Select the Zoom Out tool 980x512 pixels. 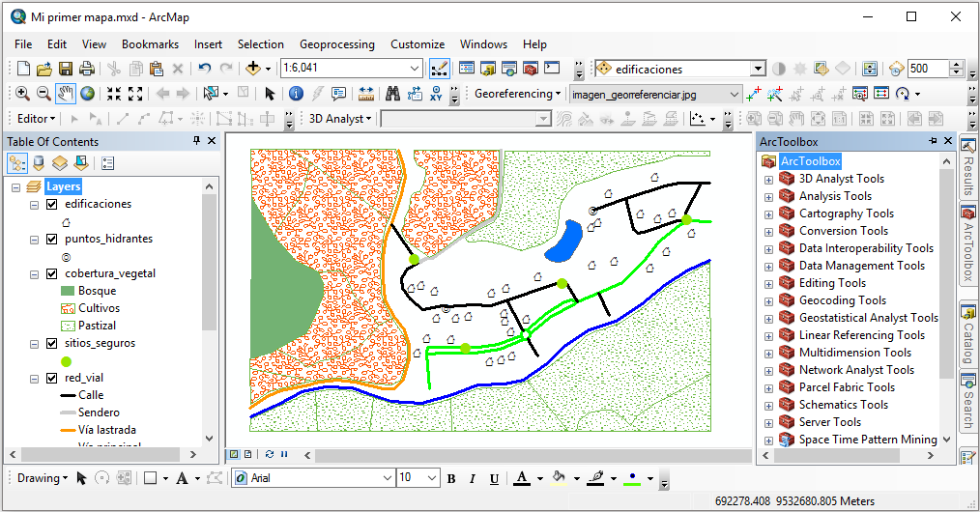click(x=43, y=94)
